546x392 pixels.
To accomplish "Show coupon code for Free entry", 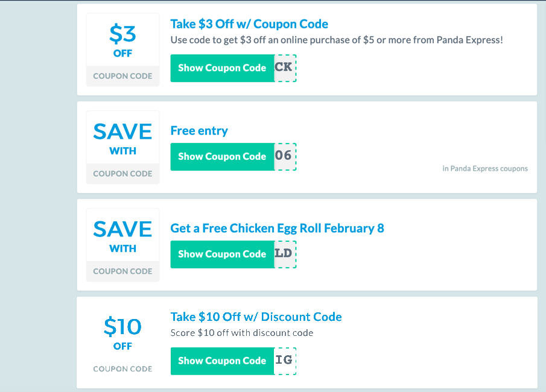I will click(222, 157).
